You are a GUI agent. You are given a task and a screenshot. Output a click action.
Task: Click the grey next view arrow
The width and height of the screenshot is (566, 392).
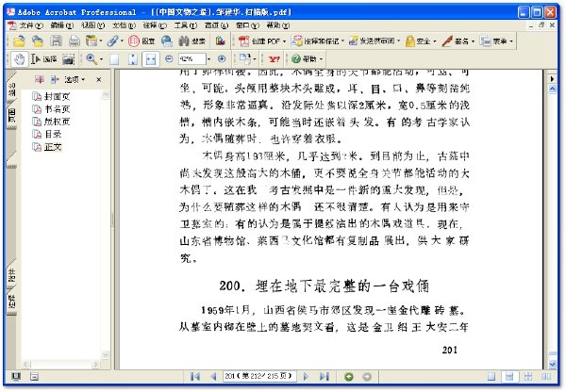tap(367, 377)
